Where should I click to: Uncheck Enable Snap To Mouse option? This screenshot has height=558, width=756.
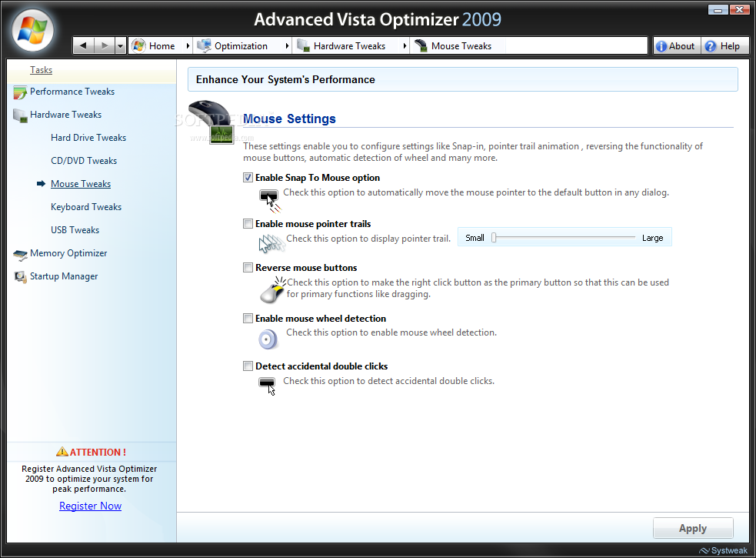(248, 178)
